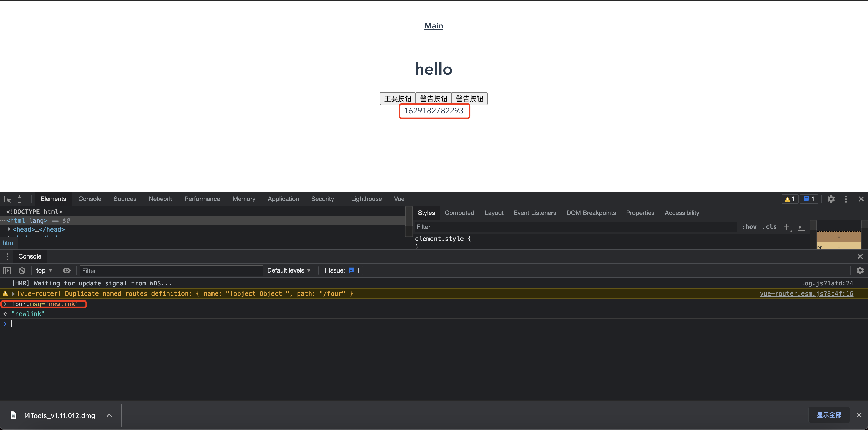
Task: Click the console Filter input field
Action: [x=171, y=271]
